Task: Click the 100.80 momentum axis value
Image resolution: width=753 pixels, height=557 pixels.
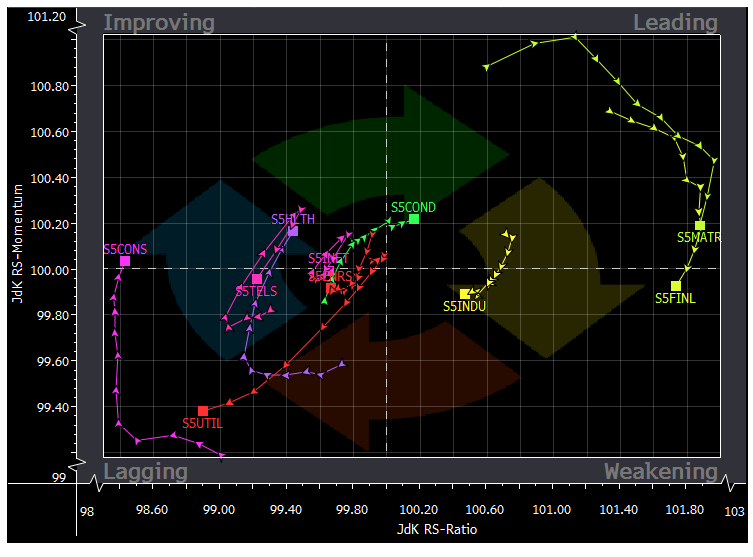Action: [x=49, y=86]
